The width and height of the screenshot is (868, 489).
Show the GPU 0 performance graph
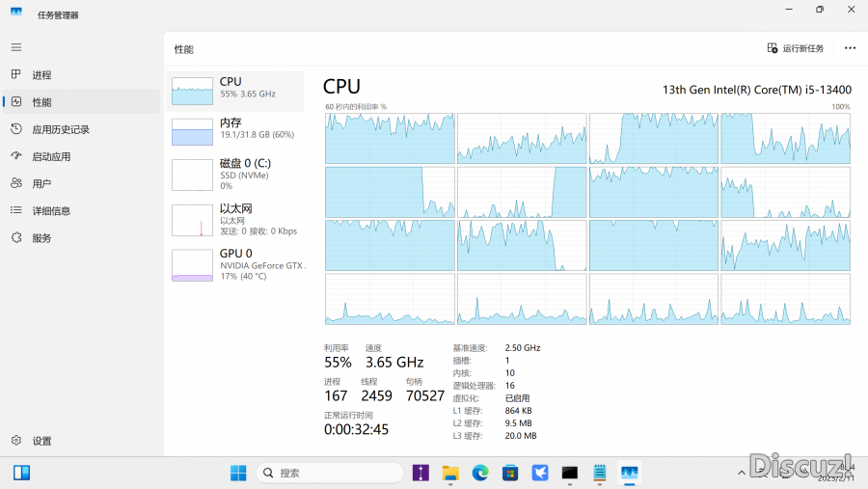pyautogui.click(x=235, y=264)
